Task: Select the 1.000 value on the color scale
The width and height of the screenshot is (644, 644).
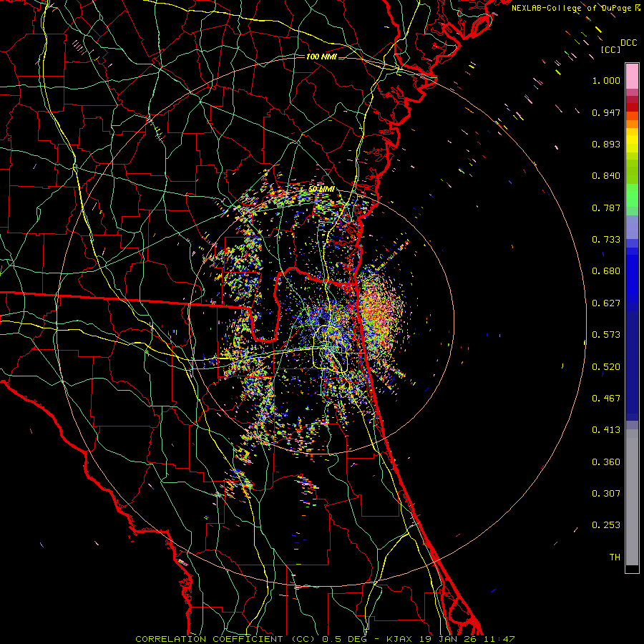Action: click(x=606, y=80)
